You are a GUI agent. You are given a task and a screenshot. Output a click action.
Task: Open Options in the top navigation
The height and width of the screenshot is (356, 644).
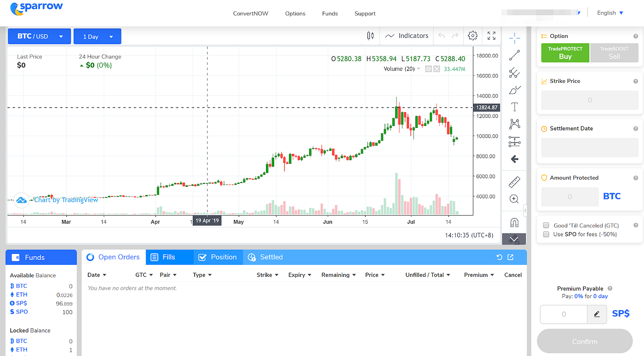pyautogui.click(x=295, y=13)
